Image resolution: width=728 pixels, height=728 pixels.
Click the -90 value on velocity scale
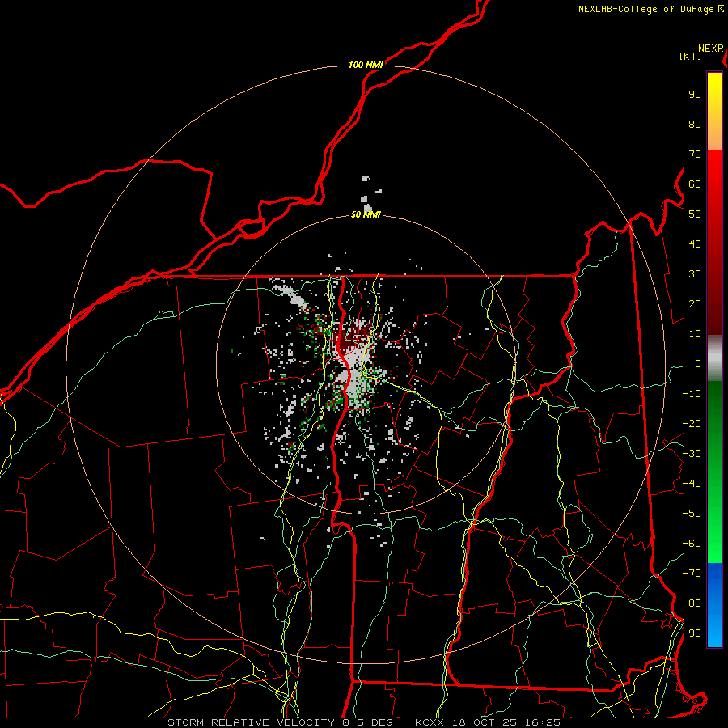(692, 633)
